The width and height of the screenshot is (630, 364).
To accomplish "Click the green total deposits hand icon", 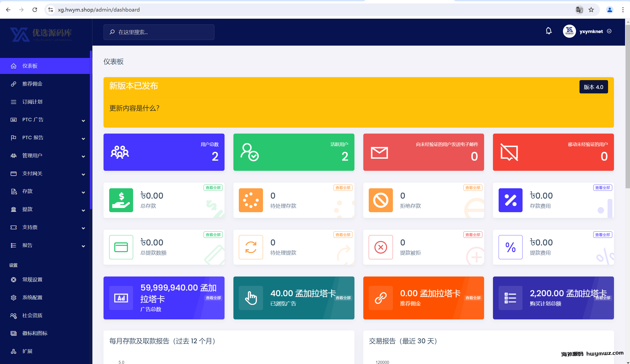I will click(x=121, y=200).
